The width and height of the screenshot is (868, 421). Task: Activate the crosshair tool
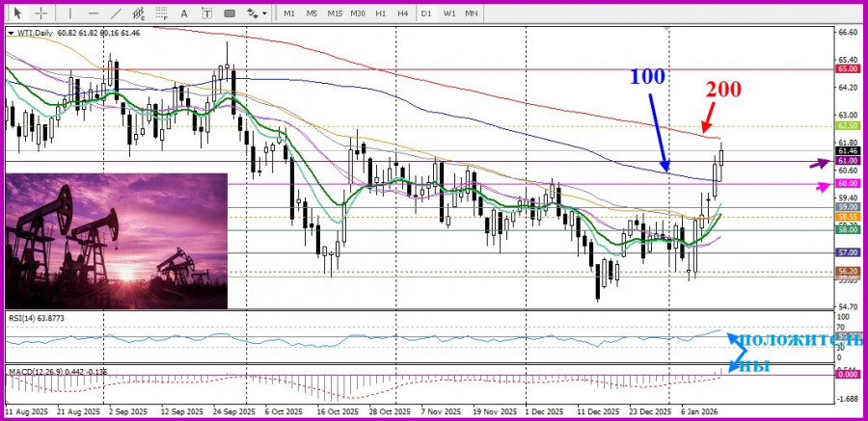pos(39,13)
